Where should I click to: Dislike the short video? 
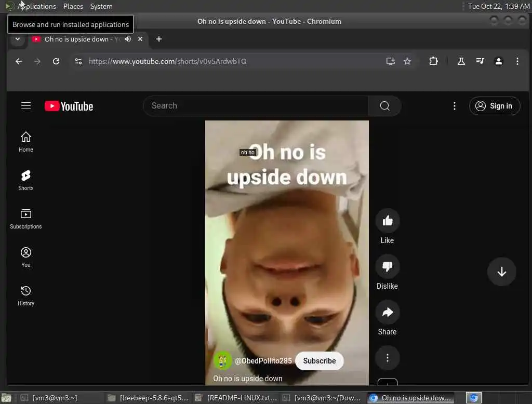point(387,266)
